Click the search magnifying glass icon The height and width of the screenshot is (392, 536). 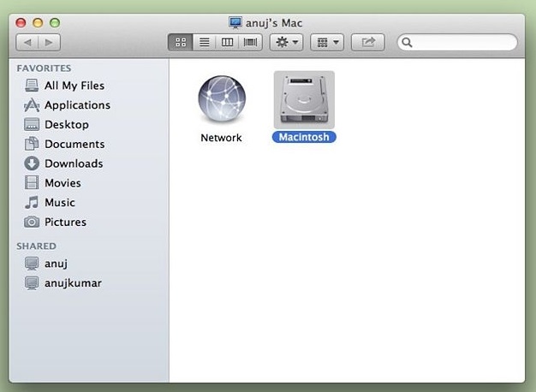407,43
